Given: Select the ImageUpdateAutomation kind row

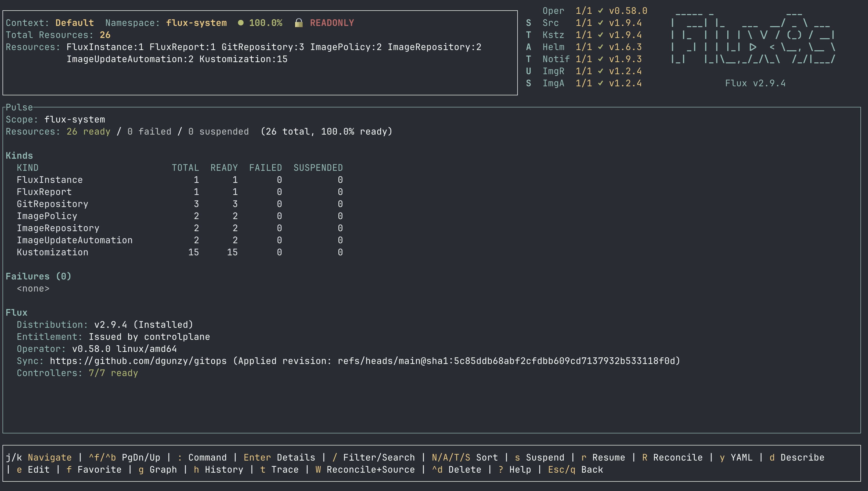Looking at the screenshot, I should [x=180, y=240].
